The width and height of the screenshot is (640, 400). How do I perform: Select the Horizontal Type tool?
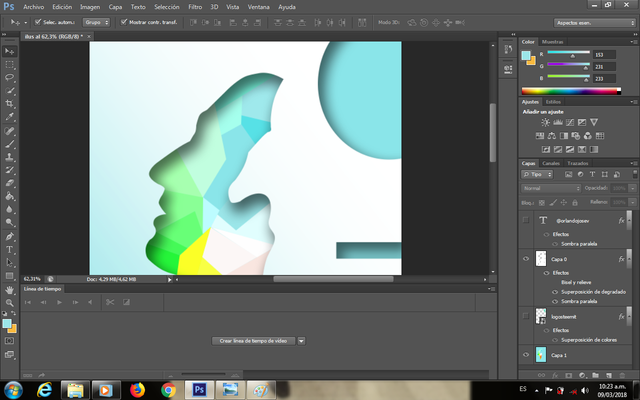10,249
